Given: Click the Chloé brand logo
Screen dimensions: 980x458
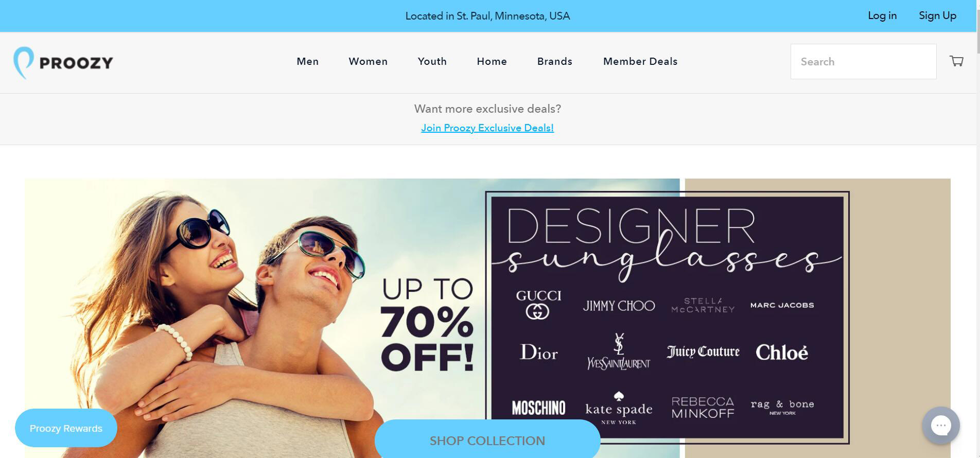Looking at the screenshot, I should 782,352.
